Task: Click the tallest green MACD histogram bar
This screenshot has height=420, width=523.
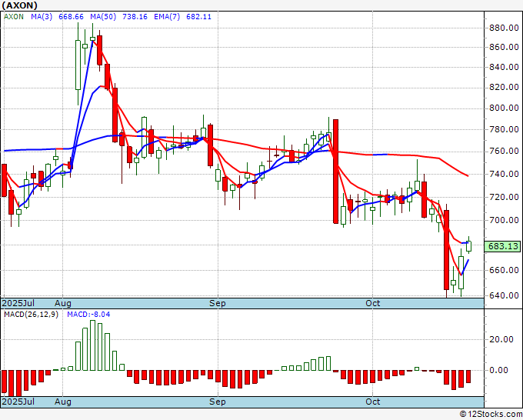Action: click(x=92, y=345)
